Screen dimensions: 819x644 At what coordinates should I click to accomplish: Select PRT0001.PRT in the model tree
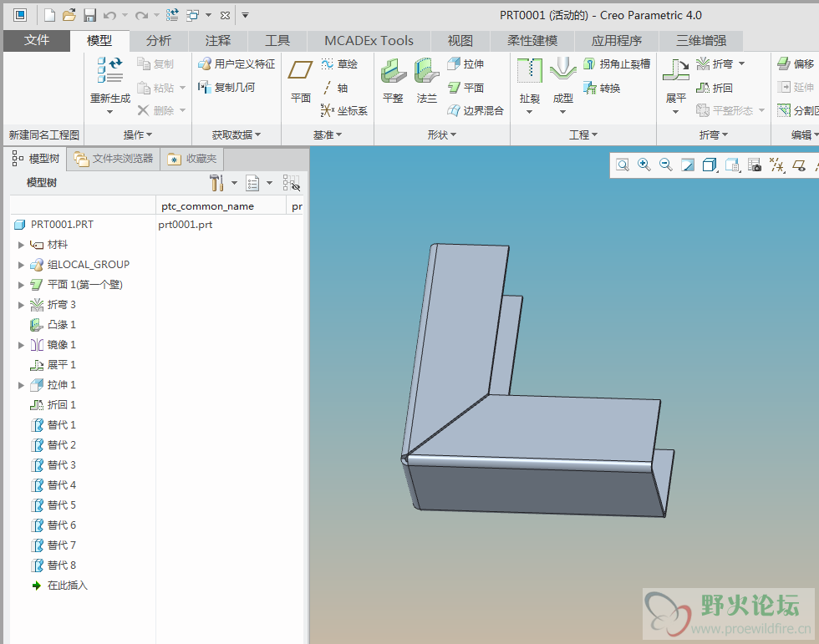[62, 225]
